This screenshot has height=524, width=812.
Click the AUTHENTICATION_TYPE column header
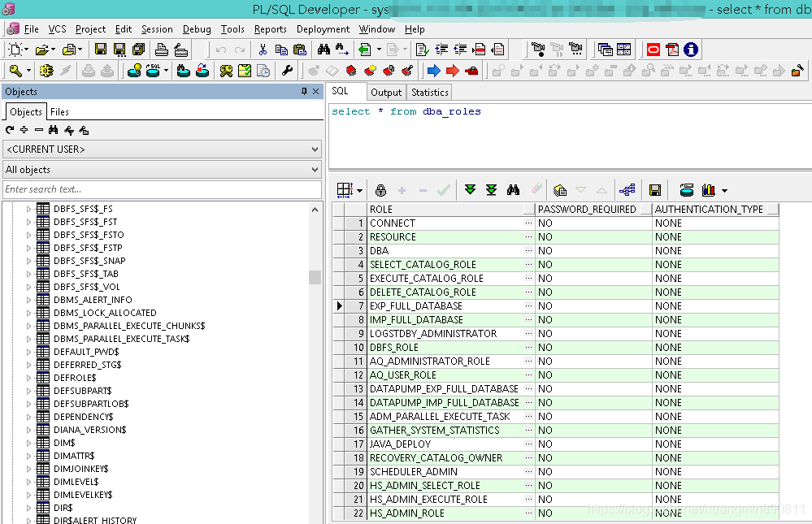click(715, 209)
